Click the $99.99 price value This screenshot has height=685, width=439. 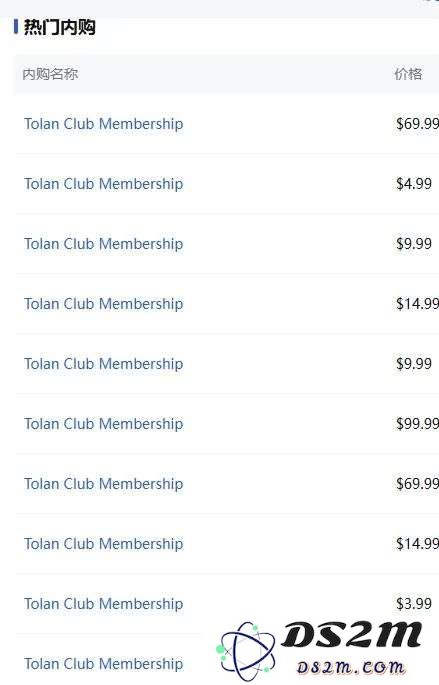417,424
